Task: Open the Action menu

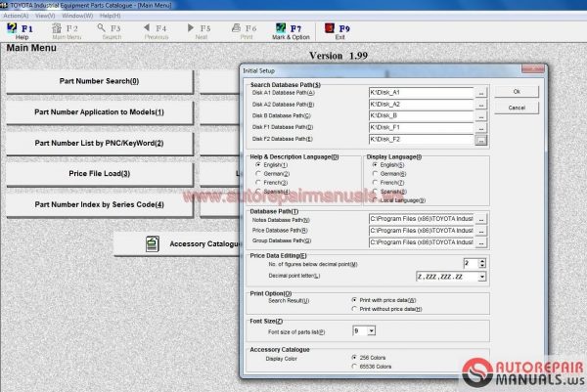Action: [x=16, y=16]
